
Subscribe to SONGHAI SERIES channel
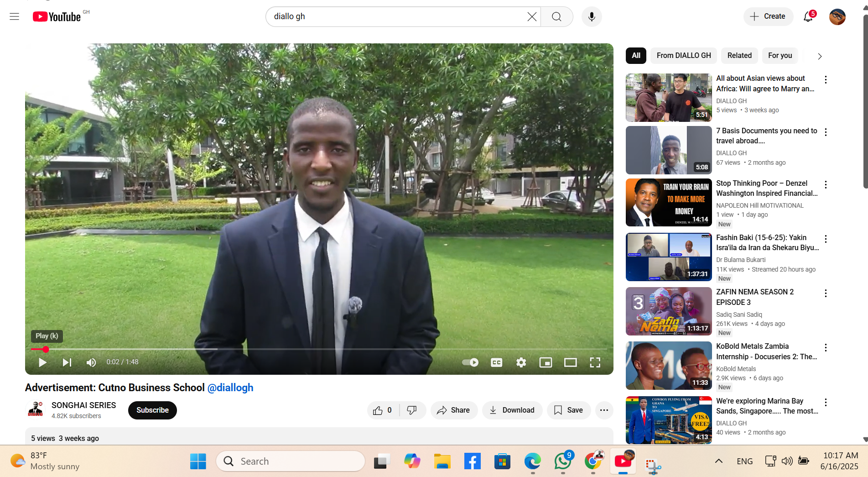click(152, 410)
